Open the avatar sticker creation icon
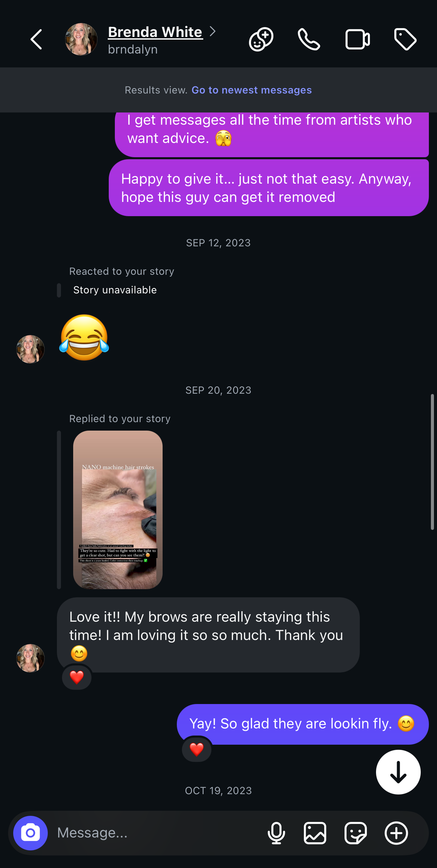 [261, 39]
